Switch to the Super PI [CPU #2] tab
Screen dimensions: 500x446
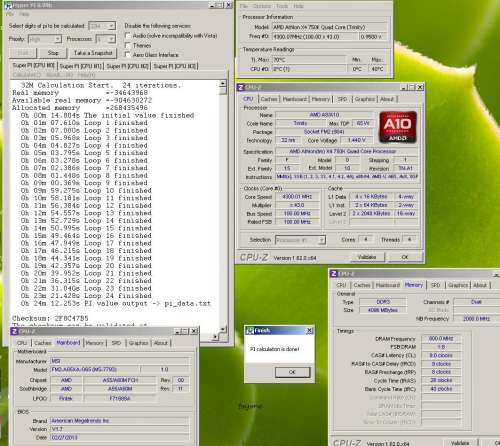click(x=128, y=66)
